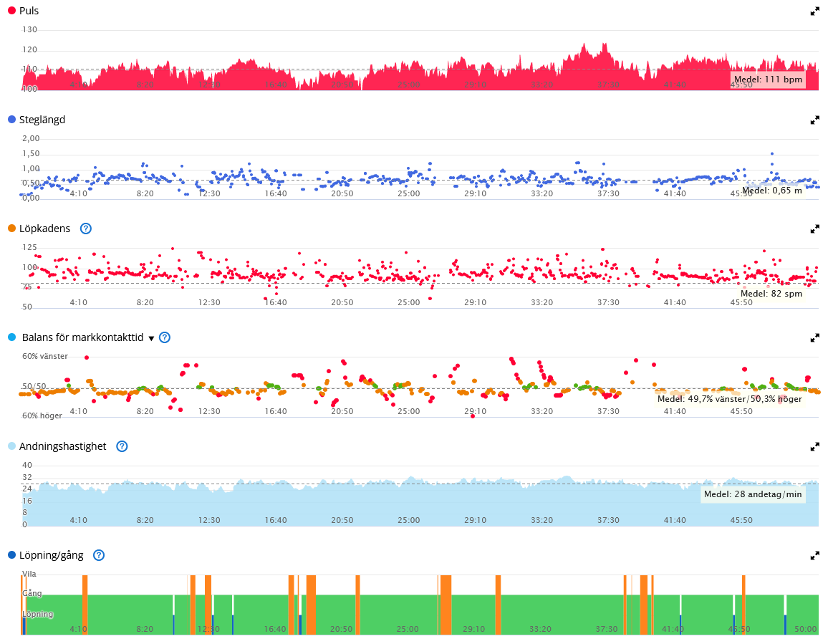Click the '60% vänster' axis label
The height and width of the screenshot is (644, 828).
point(45,357)
